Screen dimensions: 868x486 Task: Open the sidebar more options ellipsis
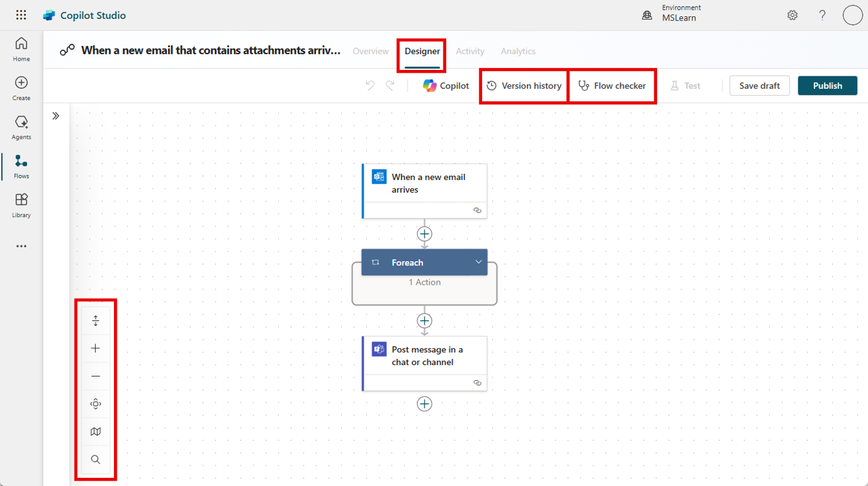(x=21, y=246)
